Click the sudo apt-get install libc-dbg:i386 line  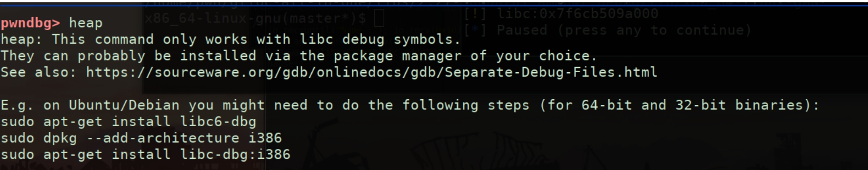145,154
